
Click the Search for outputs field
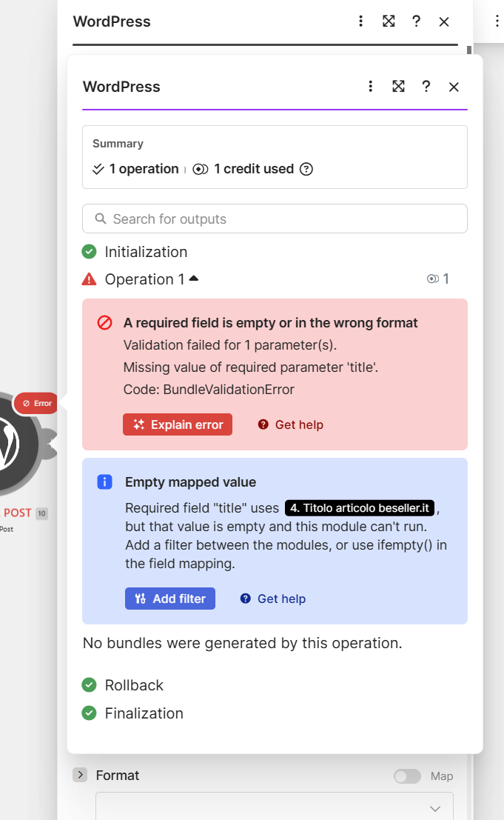[x=275, y=219]
